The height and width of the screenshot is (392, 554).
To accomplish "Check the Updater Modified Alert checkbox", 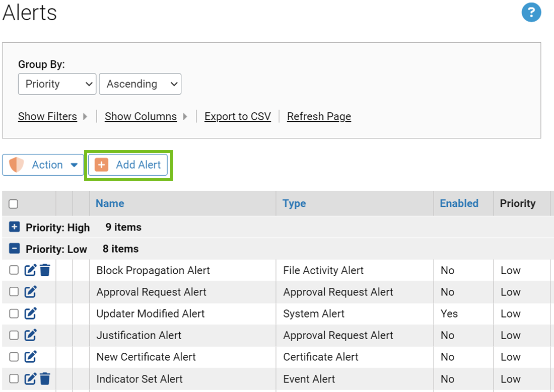I will [14, 313].
